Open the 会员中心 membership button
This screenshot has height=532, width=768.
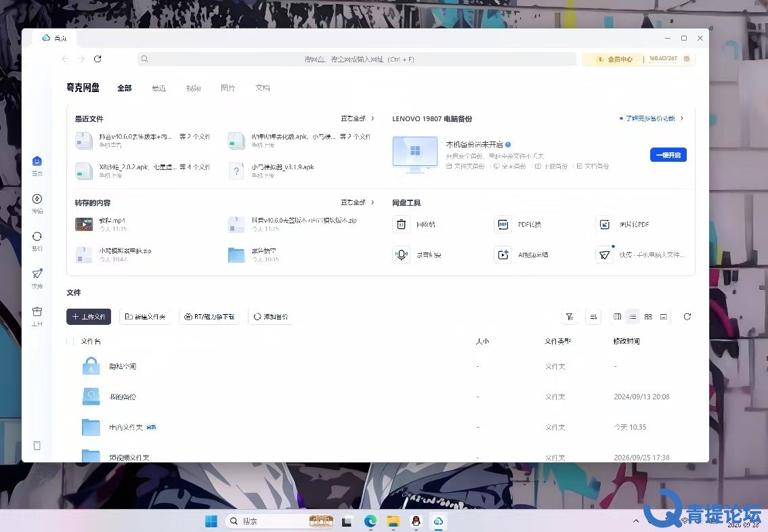coord(615,59)
